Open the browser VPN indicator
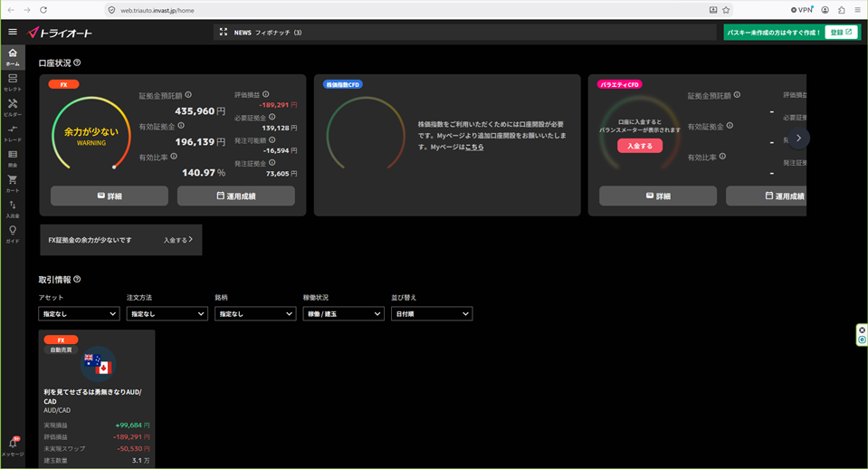This screenshot has width=868, height=469. (x=802, y=10)
